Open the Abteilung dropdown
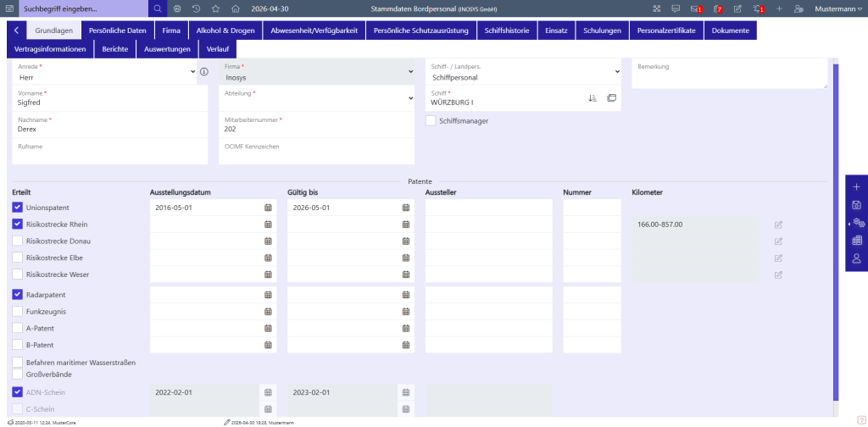Viewport: 868px width, 427px height. click(317, 98)
